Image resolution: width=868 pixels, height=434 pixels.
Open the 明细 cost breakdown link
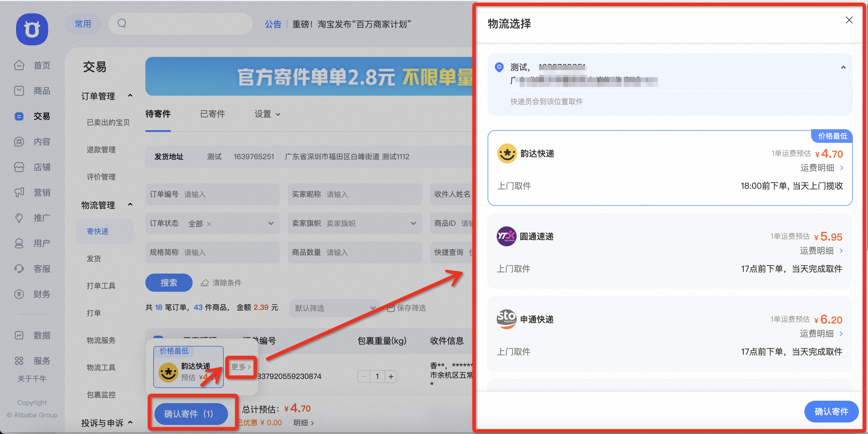(303, 422)
